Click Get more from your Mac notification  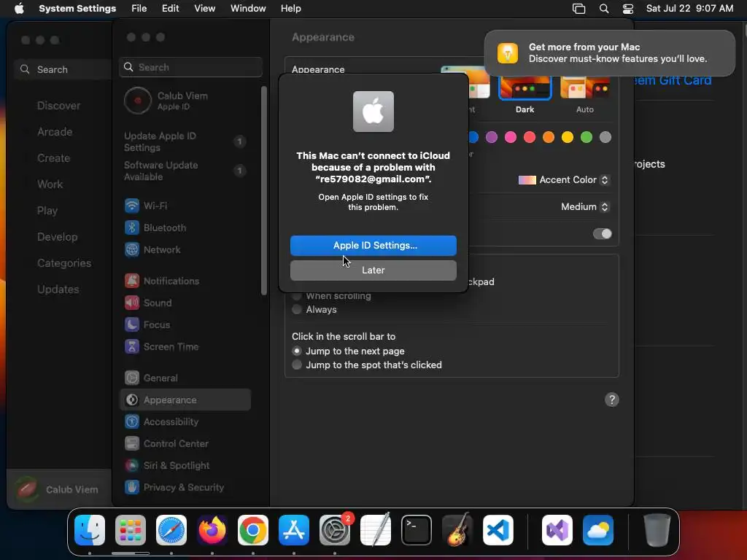tap(610, 52)
